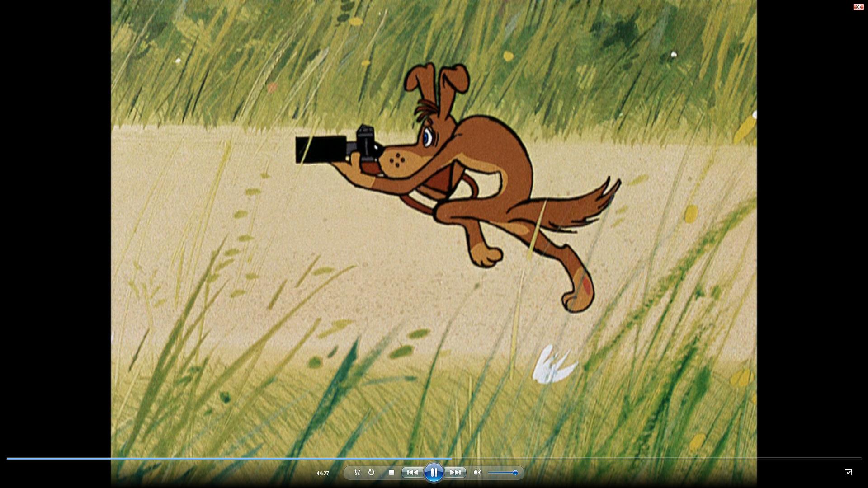Click the black camera held by dog
868x488 pixels.
(x=325, y=149)
